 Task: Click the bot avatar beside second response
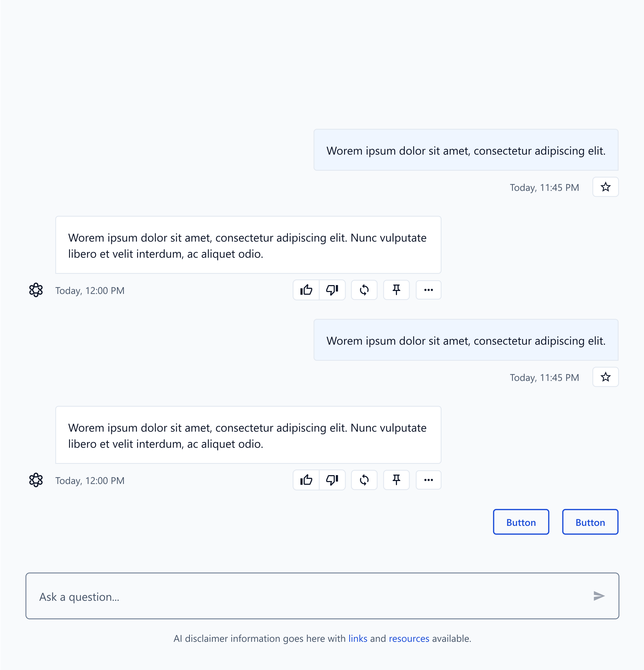[x=36, y=480]
